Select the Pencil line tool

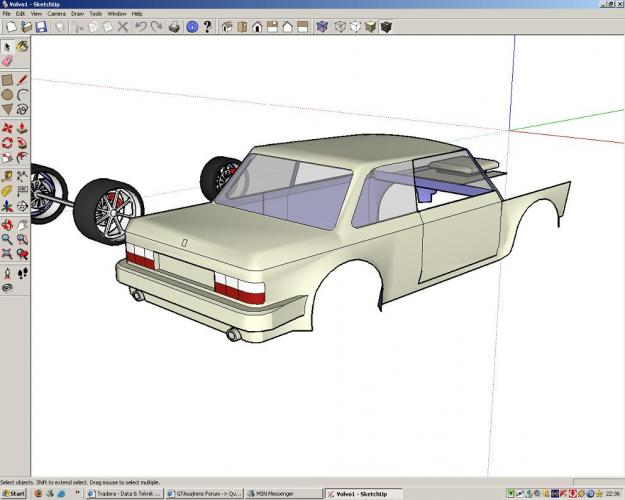[x=22, y=79]
